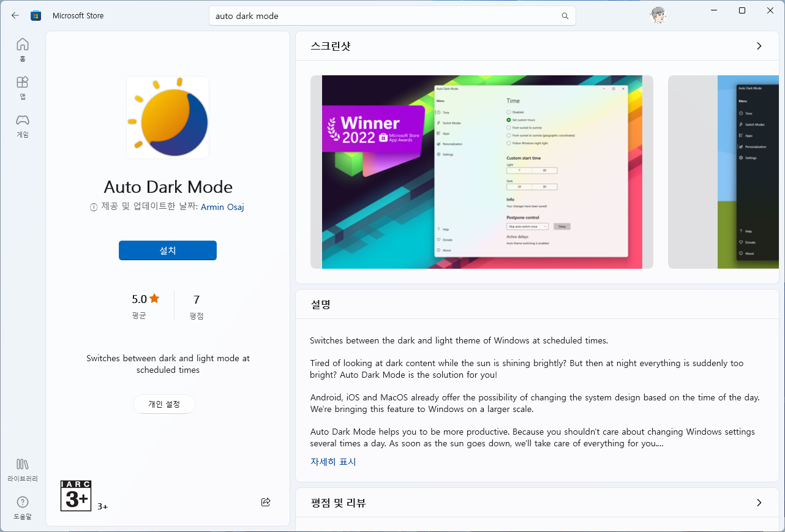The width and height of the screenshot is (785, 532).
Task: Open the 도움말 (Help) sidebar item
Action: 23,508
